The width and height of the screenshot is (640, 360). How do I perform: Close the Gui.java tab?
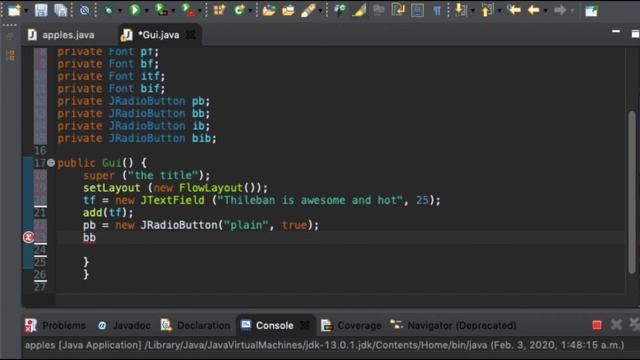pyautogui.click(x=191, y=35)
